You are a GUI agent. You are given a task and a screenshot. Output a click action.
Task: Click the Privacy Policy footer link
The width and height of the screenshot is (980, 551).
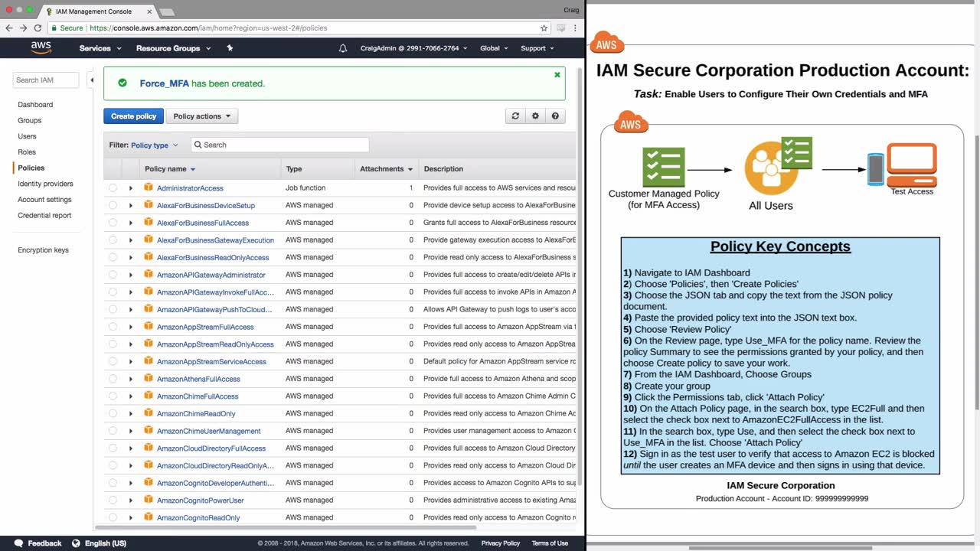click(501, 543)
